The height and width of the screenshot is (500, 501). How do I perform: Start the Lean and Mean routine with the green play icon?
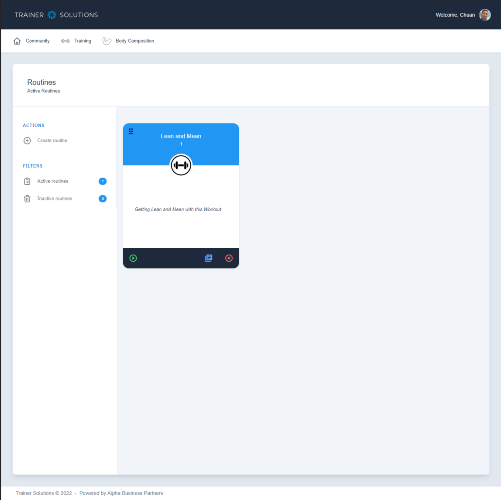pos(133,258)
